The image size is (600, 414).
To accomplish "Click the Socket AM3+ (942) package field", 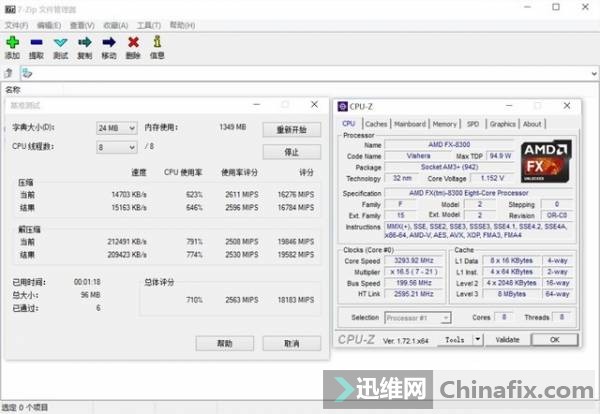I will 449,167.
